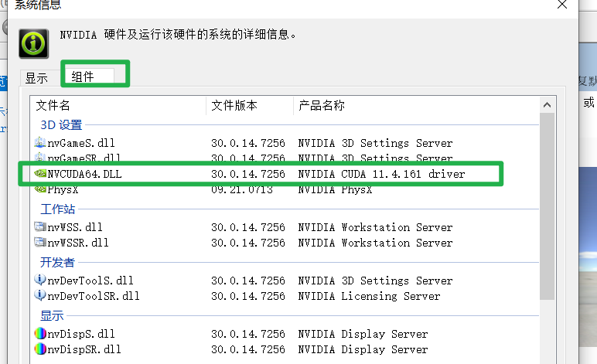Switch to the 显示 tab
This screenshot has width=597, height=364.
(36, 78)
